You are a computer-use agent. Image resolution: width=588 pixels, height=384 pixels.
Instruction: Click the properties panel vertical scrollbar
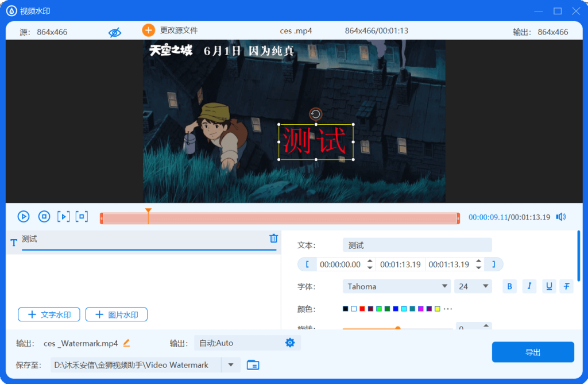pos(579,256)
